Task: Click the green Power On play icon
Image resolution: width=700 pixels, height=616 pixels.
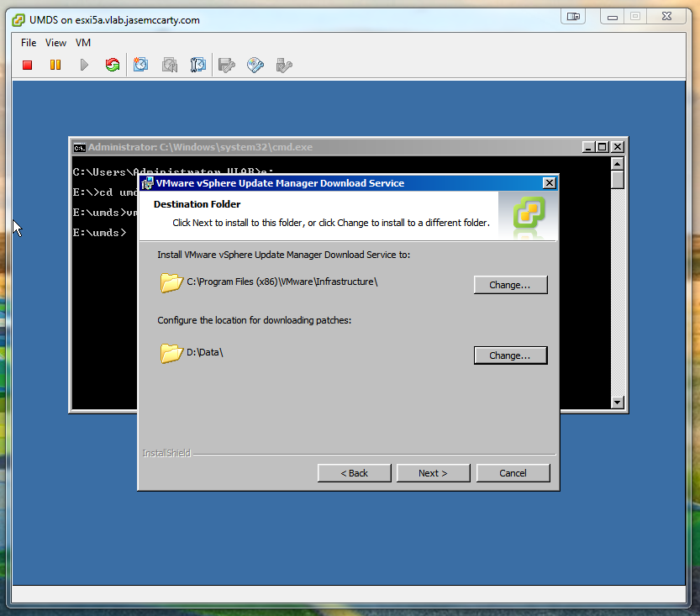Action: click(84, 66)
